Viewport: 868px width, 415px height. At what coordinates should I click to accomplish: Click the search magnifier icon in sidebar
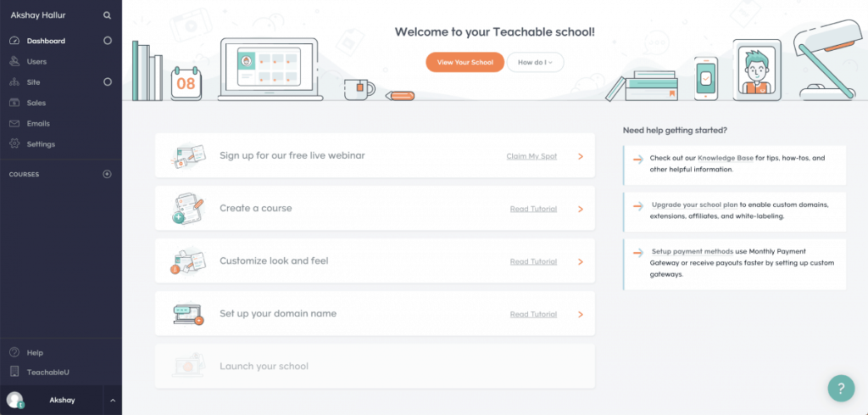[108, 15]
